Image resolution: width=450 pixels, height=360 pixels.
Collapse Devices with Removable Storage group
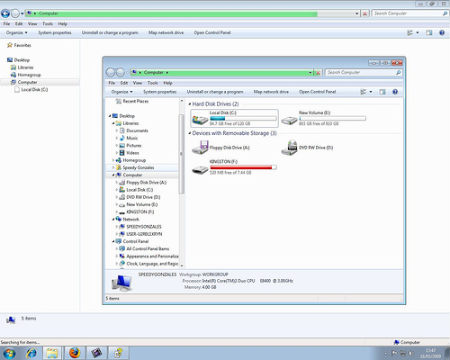pyautogui.click(x=190, y=133)
